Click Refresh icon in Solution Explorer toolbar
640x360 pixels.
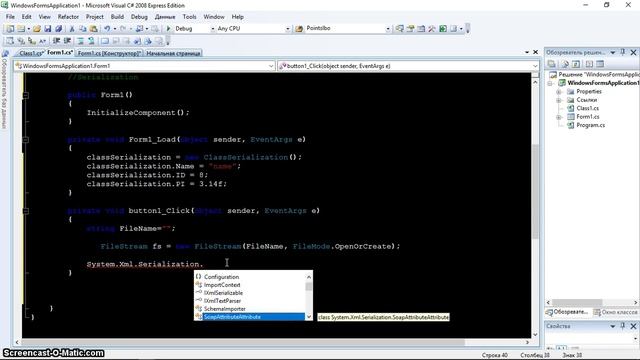(576, 64)
